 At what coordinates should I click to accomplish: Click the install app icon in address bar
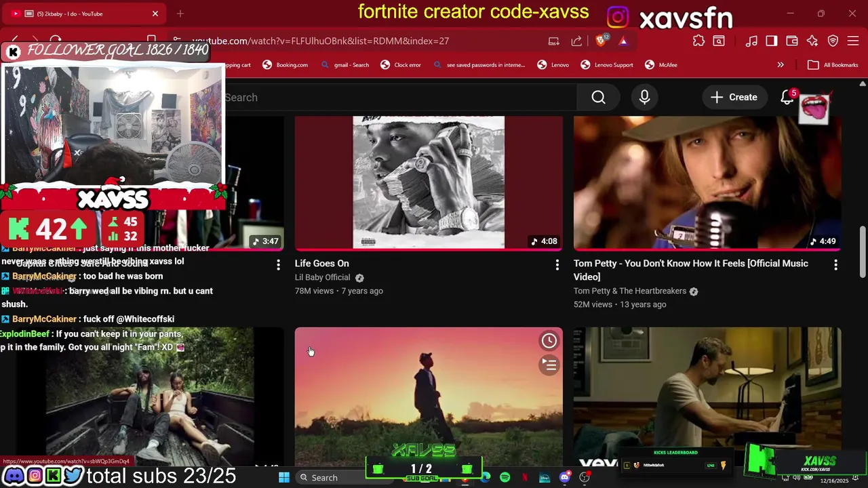[x=554, y=41]
